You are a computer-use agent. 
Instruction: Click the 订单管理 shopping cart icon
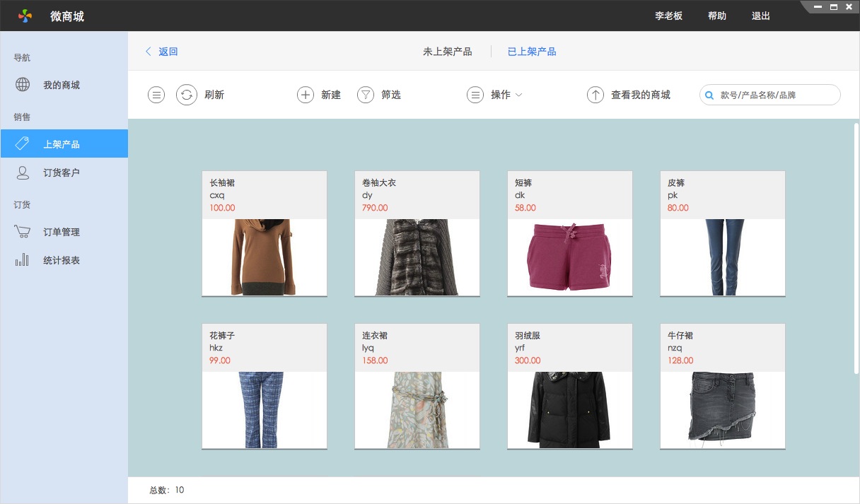pyautogui.click(x=22, y=232)
